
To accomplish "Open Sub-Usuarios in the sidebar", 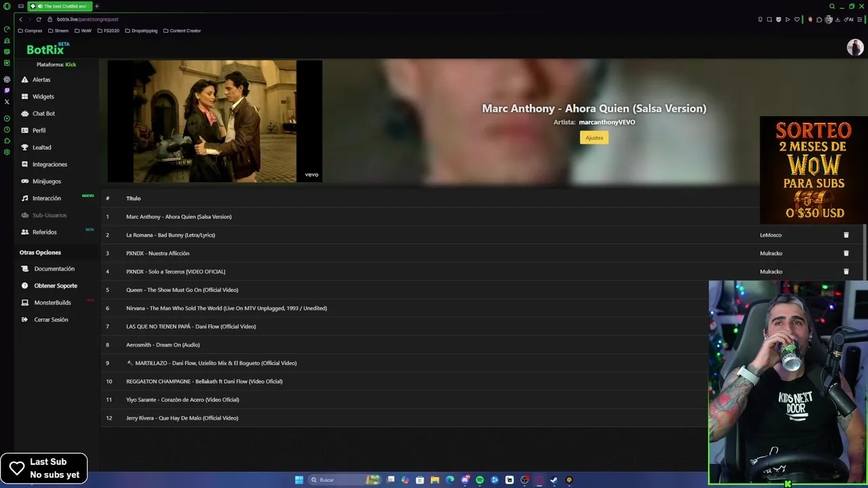I will pyautogui.click(x=50, y=216).
